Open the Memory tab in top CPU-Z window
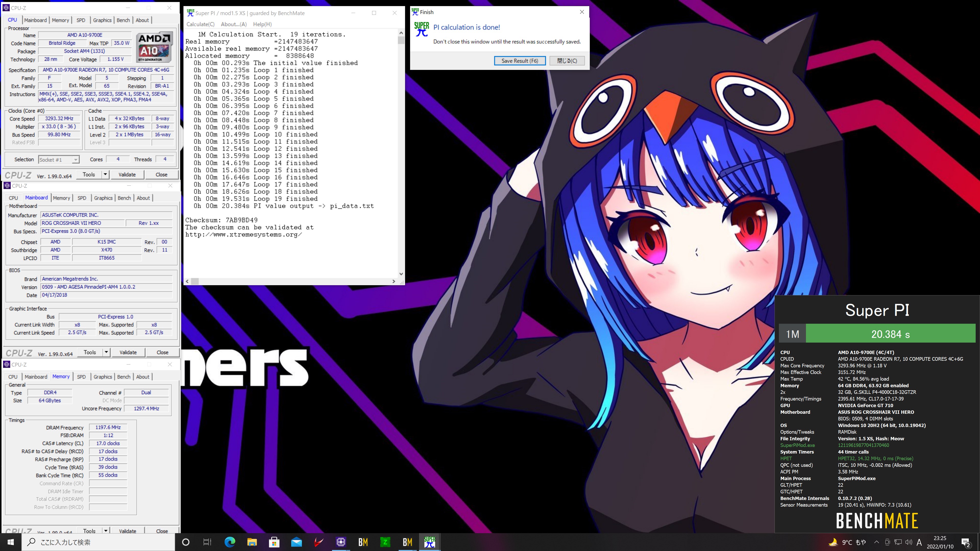This screenshot has height=551, width=980. coord(60,20)
